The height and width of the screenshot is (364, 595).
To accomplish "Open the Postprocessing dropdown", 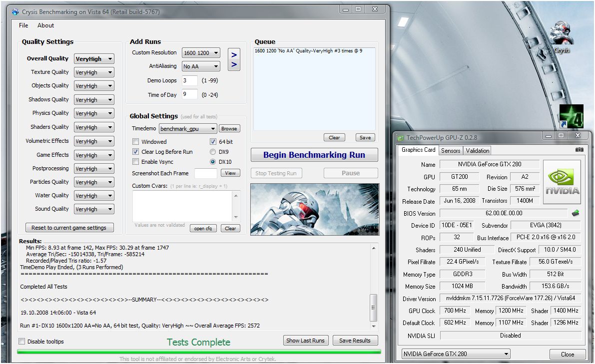I will (94, 169).
